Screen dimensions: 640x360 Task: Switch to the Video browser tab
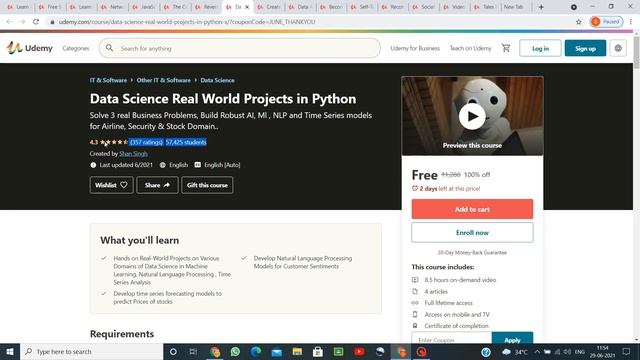tap(454, 7)
